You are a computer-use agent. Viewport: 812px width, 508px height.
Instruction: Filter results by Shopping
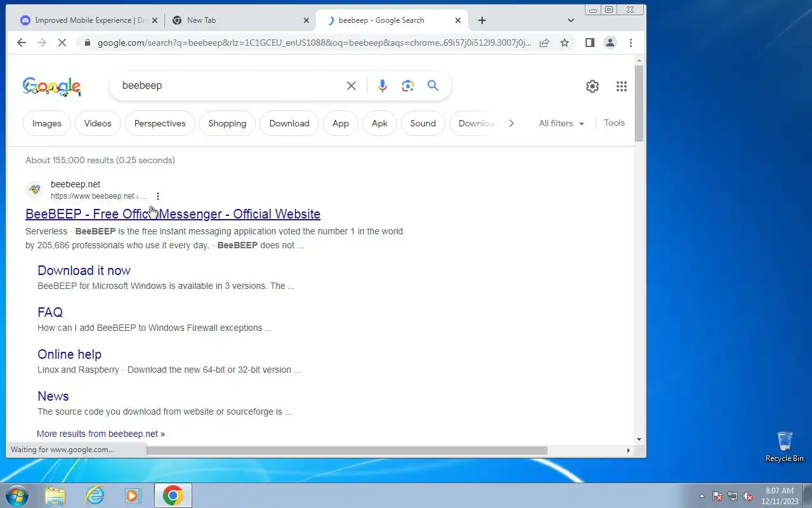coord(227,123)
